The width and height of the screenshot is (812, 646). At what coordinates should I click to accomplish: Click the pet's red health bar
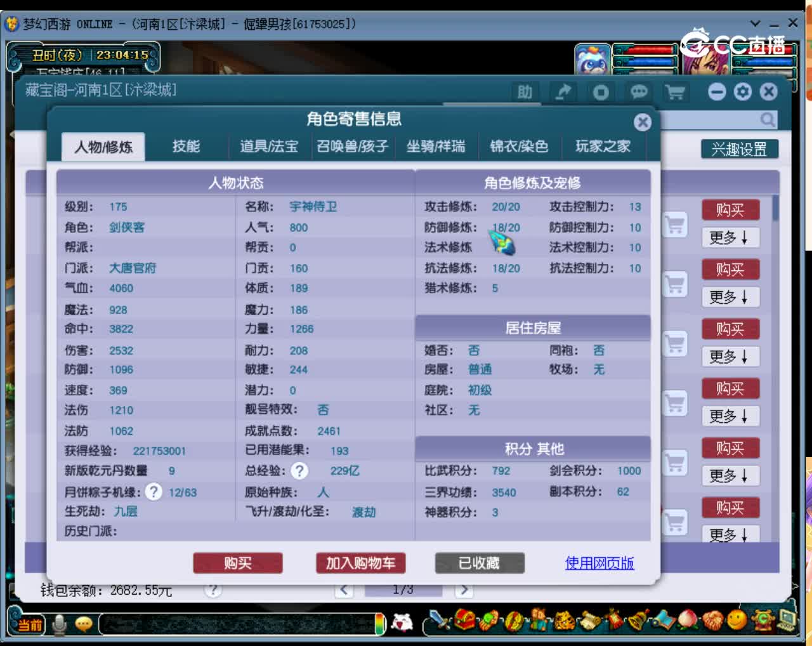(646, 50)
